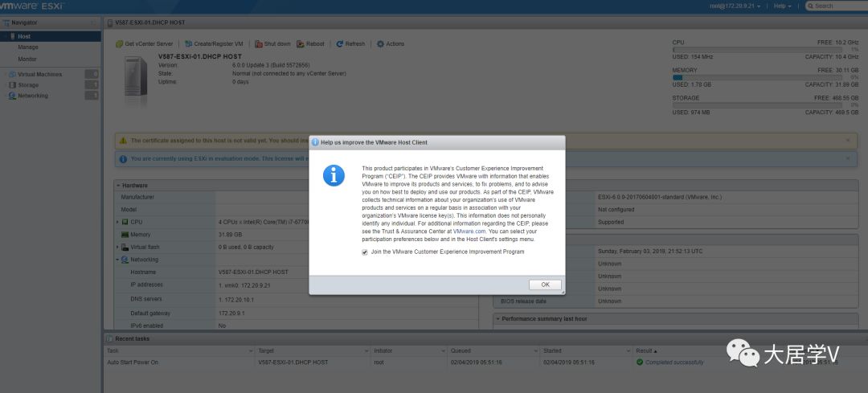Sort Recent tasks by Task column
The height and width of the screenshot is (393, 868).
pos(178,351)
